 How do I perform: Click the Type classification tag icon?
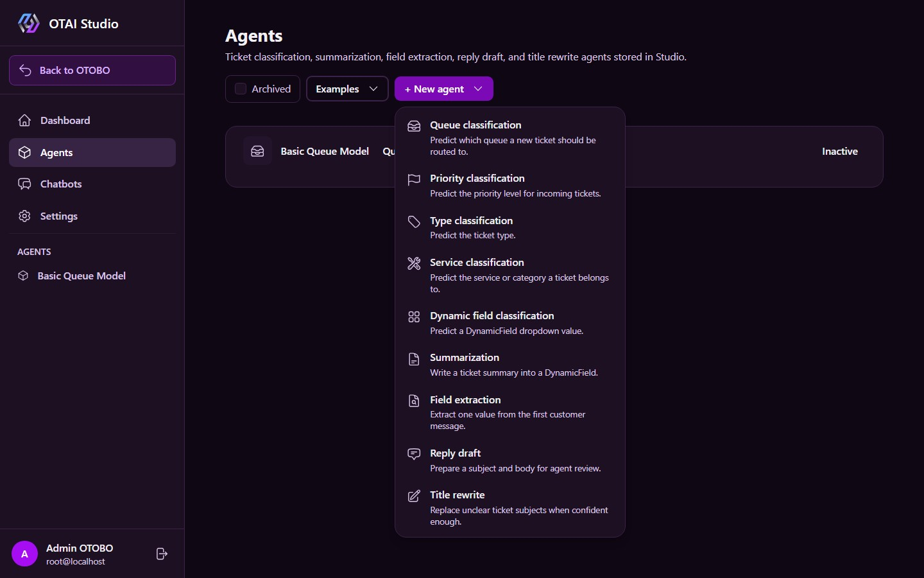[x=414, y=222]
